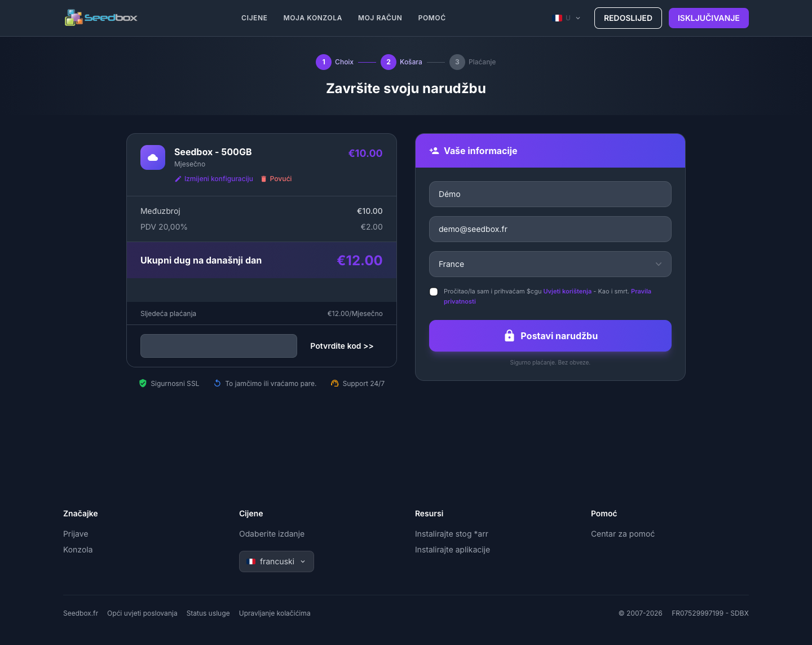The width and height of the screenshot is (812, 645).
Task: Click the REDOSLIJED button
Action: tap(628, 18)
